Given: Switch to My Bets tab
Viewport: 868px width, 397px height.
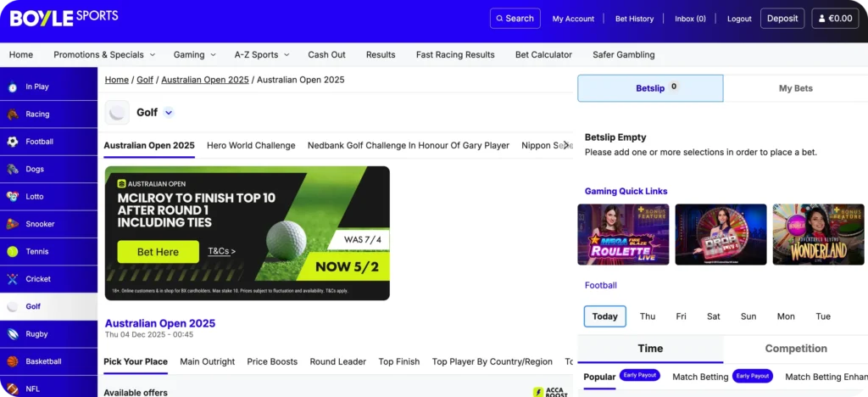Looking at the screenshot, I should (x=795, y=88).
